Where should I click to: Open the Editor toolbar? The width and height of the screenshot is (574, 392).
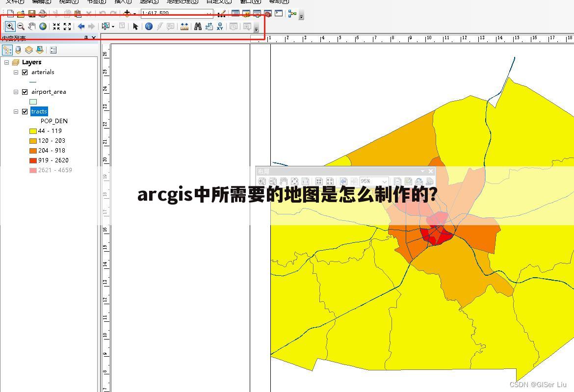tap(221, 14)
